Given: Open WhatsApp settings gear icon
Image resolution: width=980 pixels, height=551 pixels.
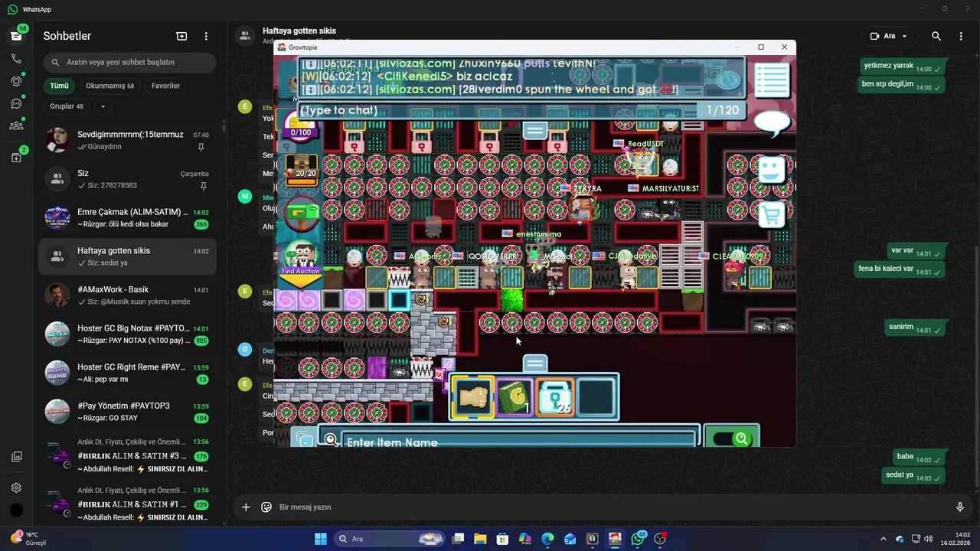Looking at the screenshot, I should (16, 487).
